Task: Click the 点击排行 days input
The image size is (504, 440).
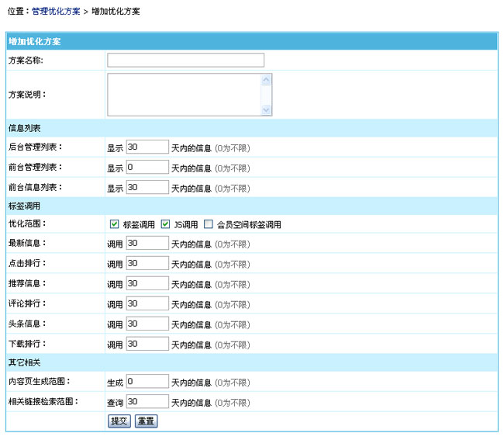Action: pos(147,263)
